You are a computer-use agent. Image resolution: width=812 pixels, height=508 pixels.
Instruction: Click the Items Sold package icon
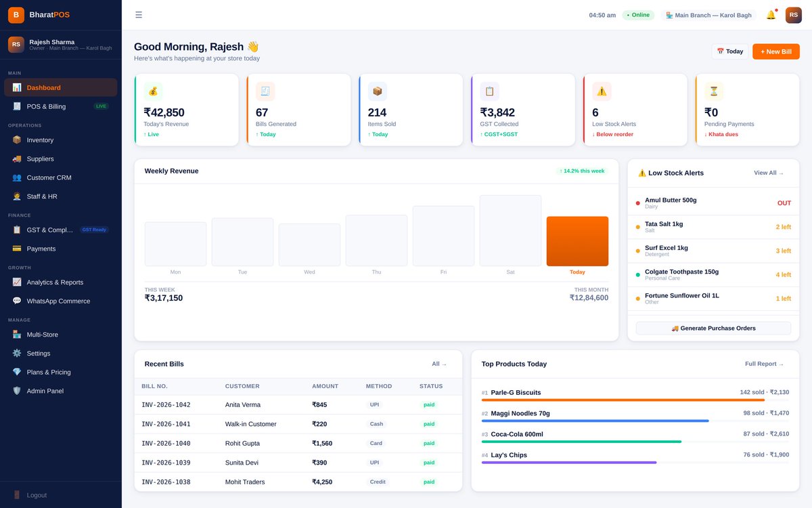point(378,91)
